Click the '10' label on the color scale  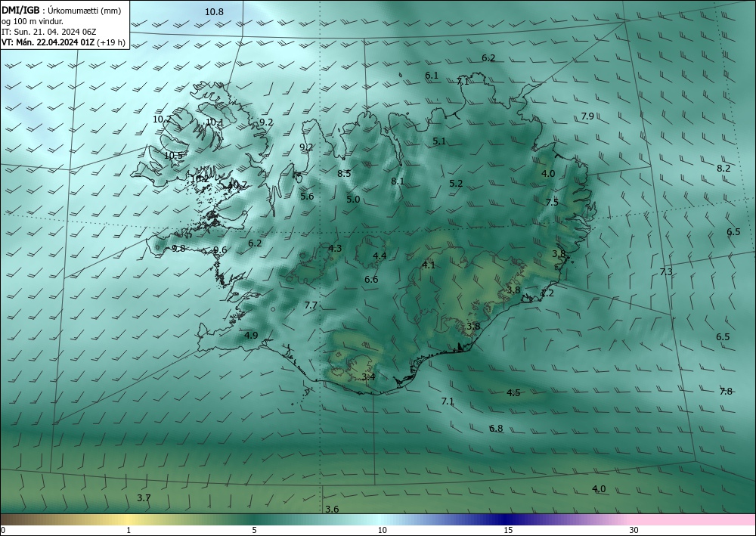[382, 530]
